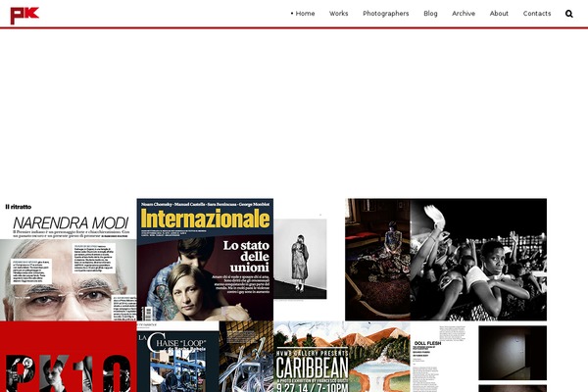Open the red PK10 thumbnail
The height and width of the screenshot is (392, 588).
pyautogui.click(x=69, y=357)
